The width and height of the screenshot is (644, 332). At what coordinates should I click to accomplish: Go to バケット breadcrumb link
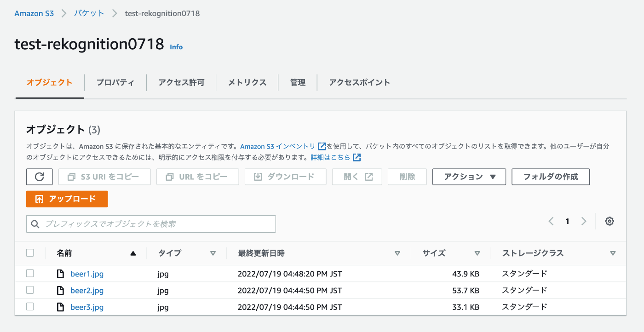click(89, 13)
